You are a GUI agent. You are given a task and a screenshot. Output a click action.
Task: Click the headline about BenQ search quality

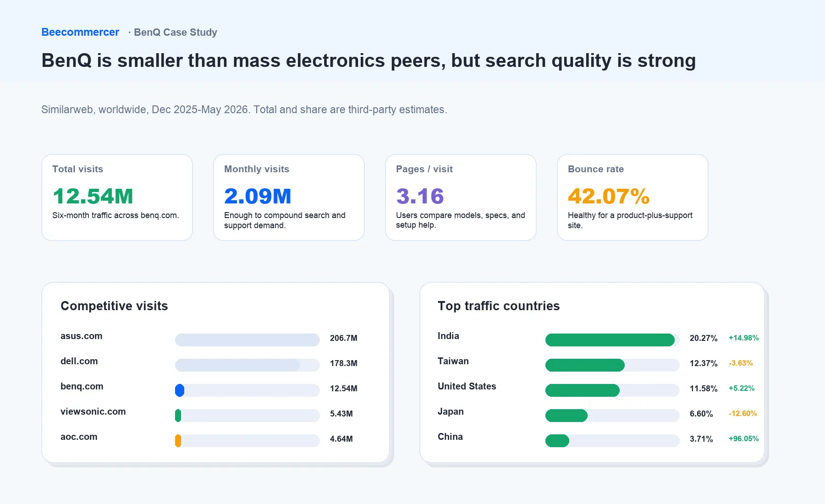368,60
